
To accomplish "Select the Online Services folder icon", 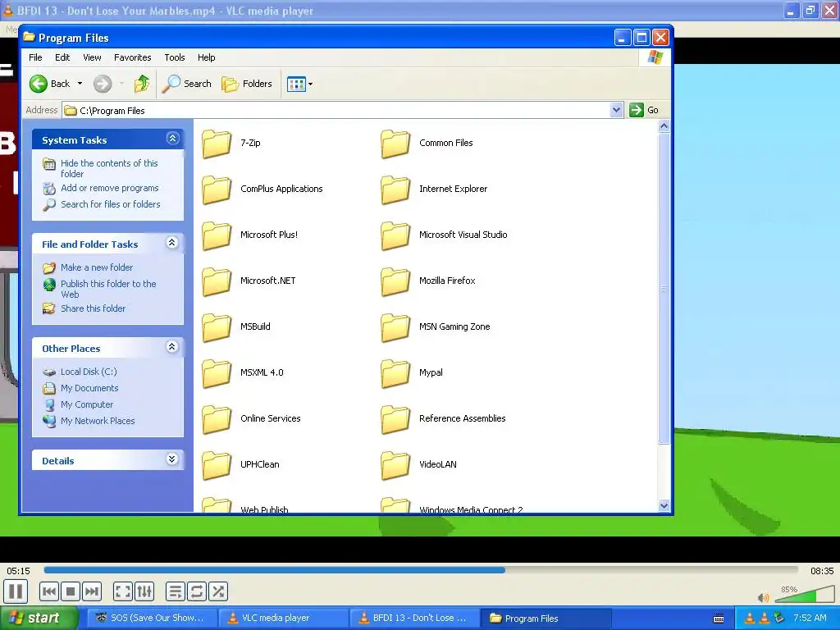I will tap(217, 419).
